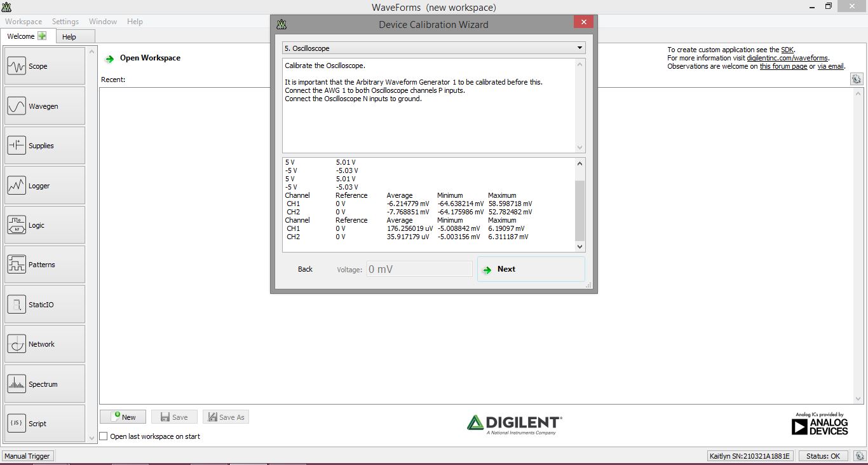Click the green Open Workspace arrow icon
Viewport: 868px width, 465px height.
(110, 59)
